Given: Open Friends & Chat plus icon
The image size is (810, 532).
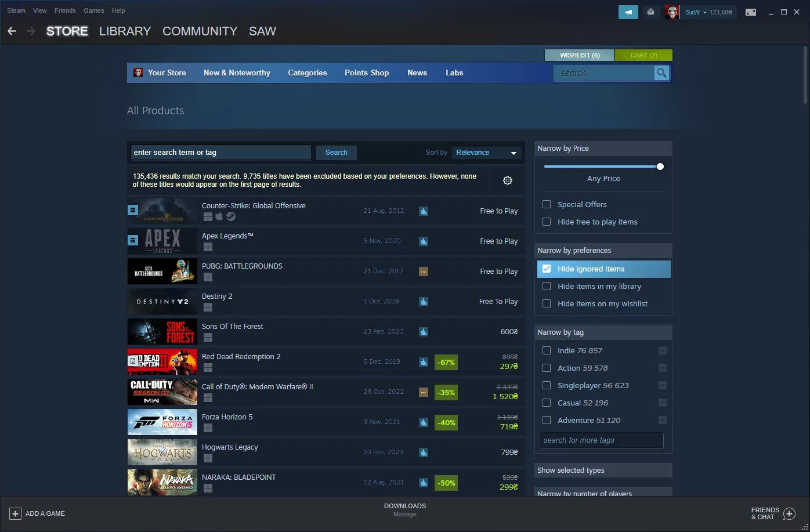Looking at the screenshot, I should 789,513.
